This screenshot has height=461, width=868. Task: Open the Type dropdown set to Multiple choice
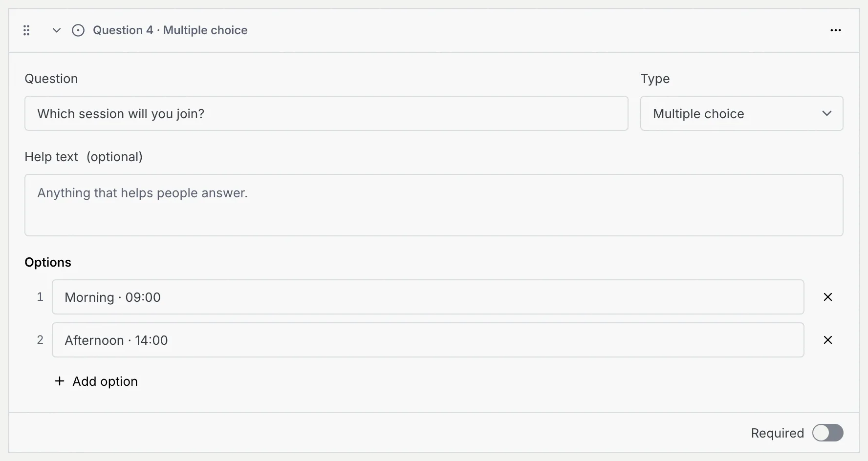pos(742,113)
